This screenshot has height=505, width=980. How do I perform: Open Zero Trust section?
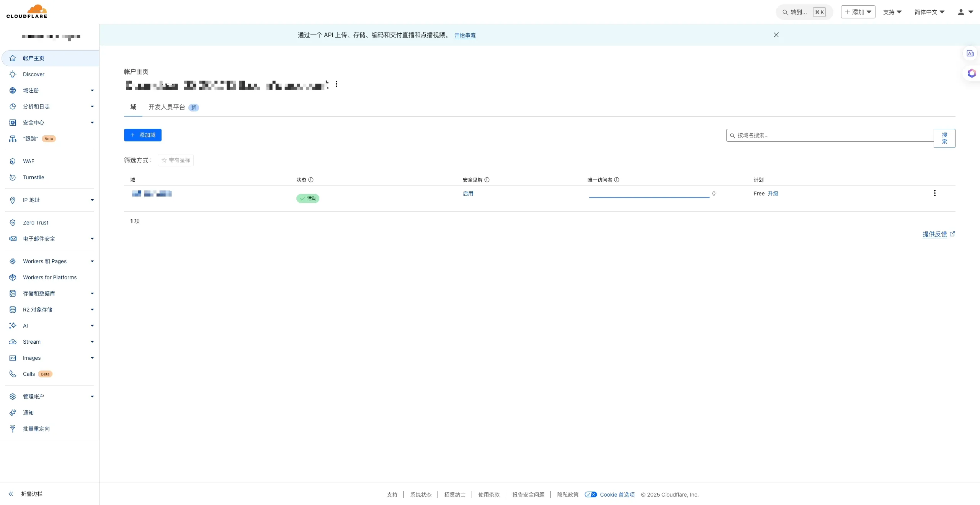pos(36,223)
